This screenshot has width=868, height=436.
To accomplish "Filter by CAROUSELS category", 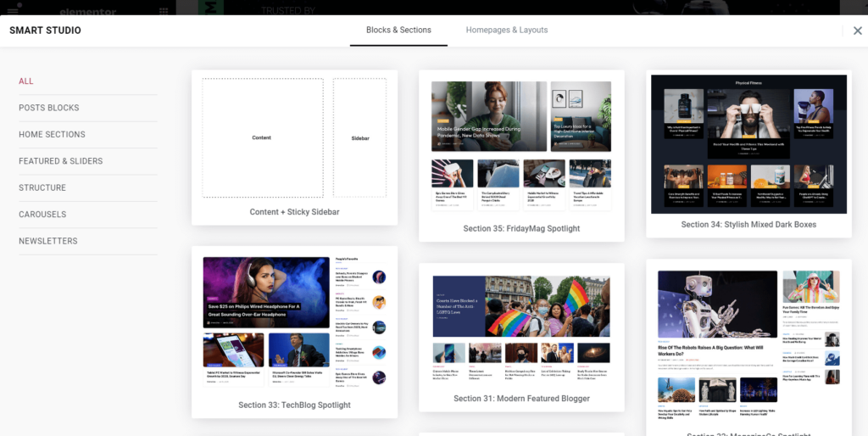I will point(42,214).
